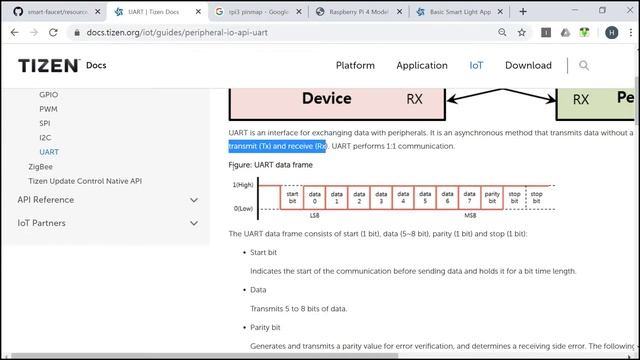Reload the Tizen Docs page
The width and height of the screenshot is (640, 360).
53,32
